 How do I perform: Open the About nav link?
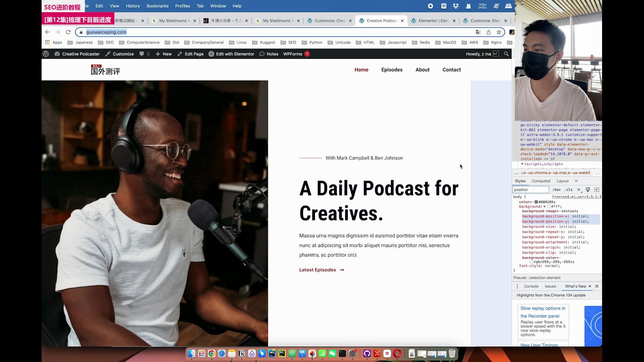click(422, 70)
